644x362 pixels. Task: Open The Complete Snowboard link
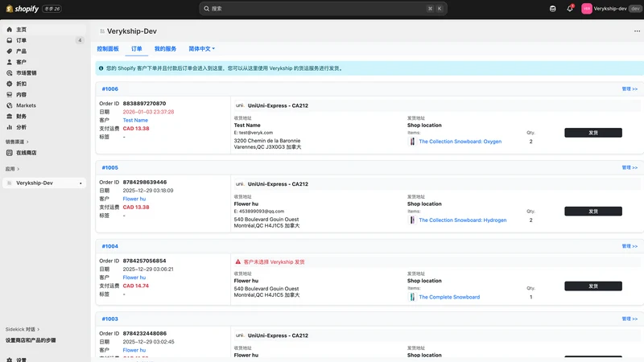(449, 297)
